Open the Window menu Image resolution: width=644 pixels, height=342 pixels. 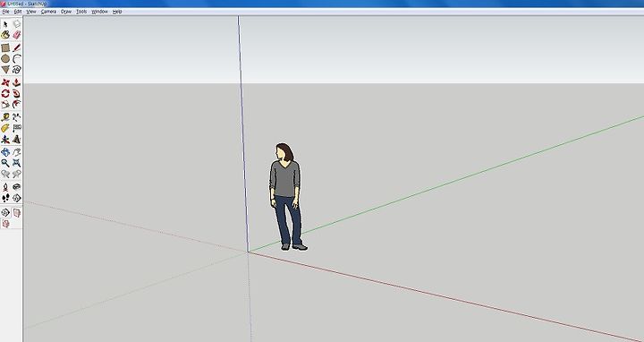[99, 12]
